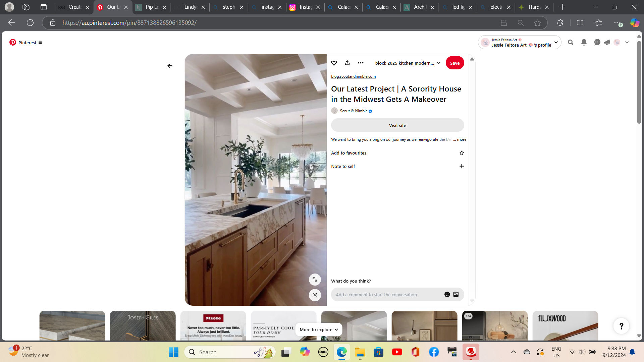644x362 pixels.
Task: Open the Pinterest hamburger menu
Action: pos(40,42)
